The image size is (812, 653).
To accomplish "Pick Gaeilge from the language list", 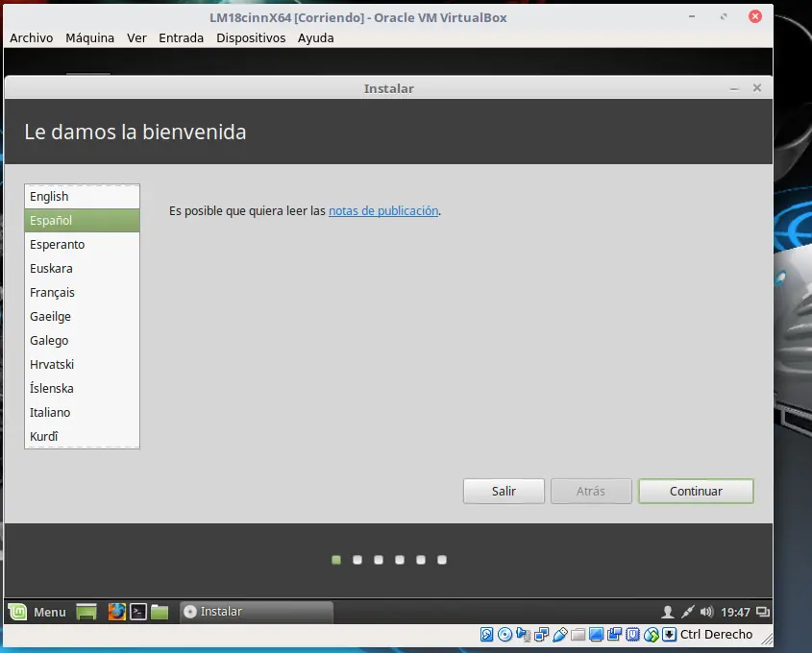I will (x=82, y=316).
